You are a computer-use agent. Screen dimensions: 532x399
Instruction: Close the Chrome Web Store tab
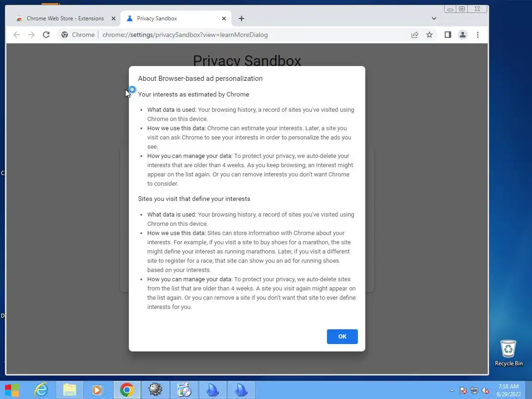pos(114,18)
